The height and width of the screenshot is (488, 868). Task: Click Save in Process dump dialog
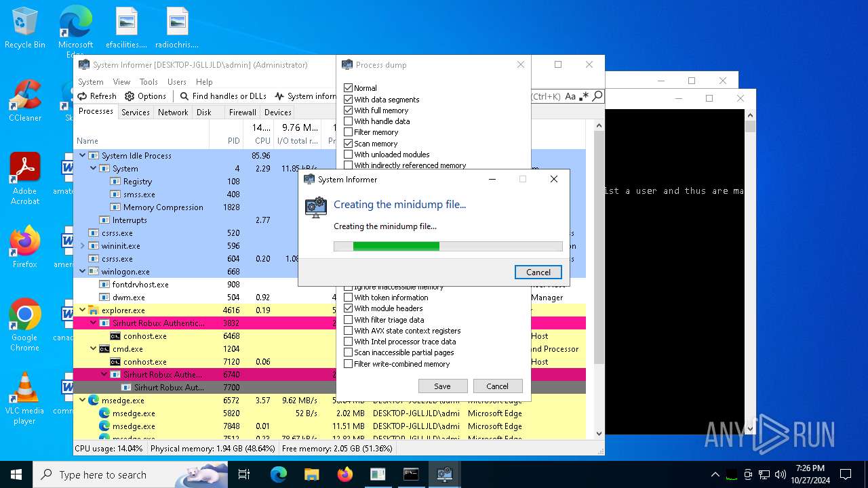[442, 386]
